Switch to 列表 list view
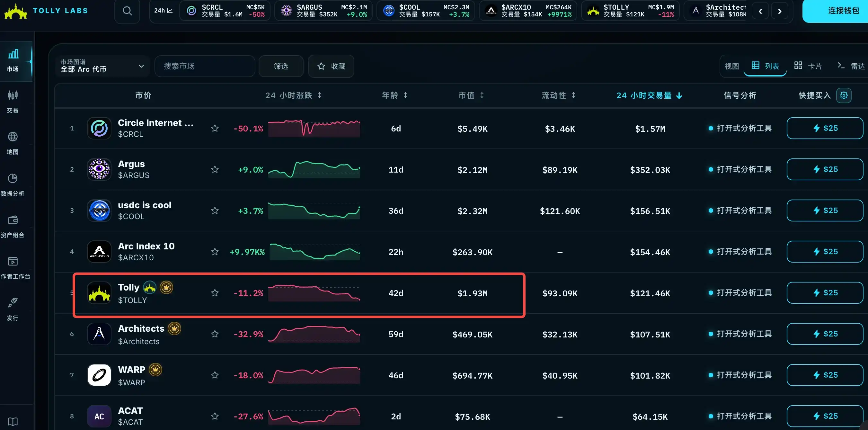This screenshot has width=868, height=430. [x=765, y=66]
